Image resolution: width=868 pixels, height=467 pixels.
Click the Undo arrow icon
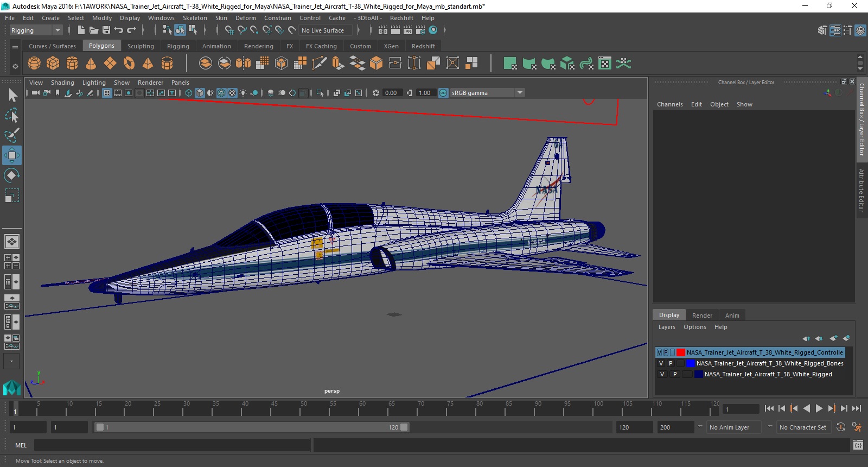pos(119,30)
